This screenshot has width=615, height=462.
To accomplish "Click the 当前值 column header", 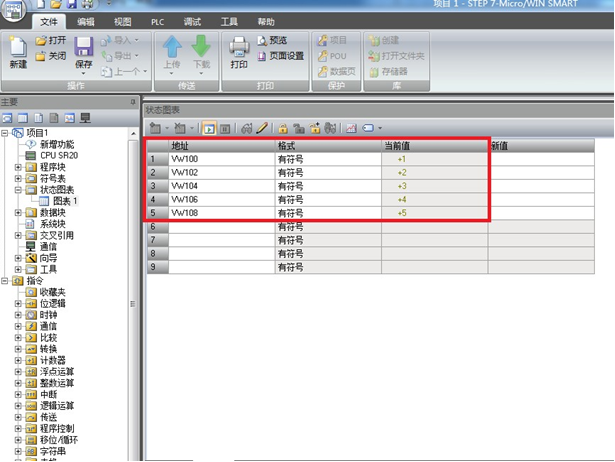I will 435,146.
